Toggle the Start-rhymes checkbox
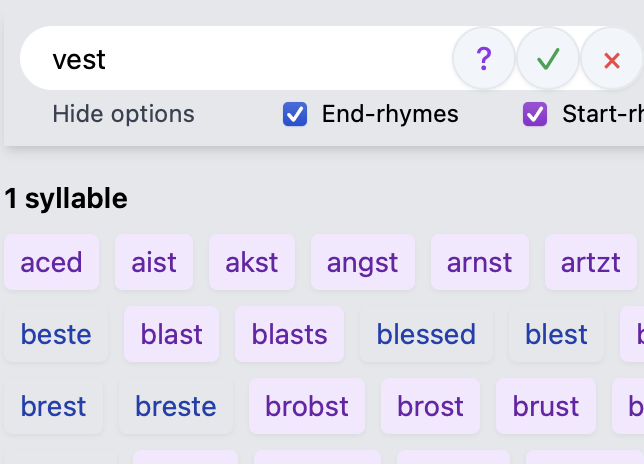Image resolution: width=644 pixels, height=464 pixels. click(x=535, y=114)
